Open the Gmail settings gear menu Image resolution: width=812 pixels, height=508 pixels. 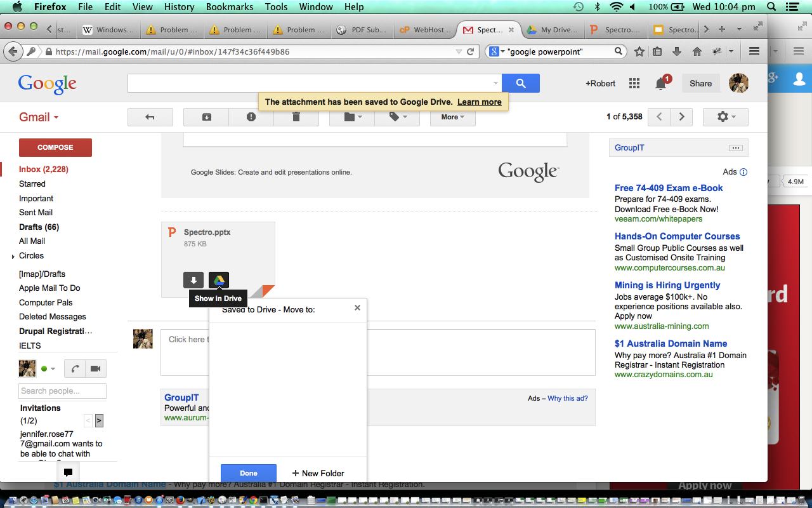click(725, 117)
